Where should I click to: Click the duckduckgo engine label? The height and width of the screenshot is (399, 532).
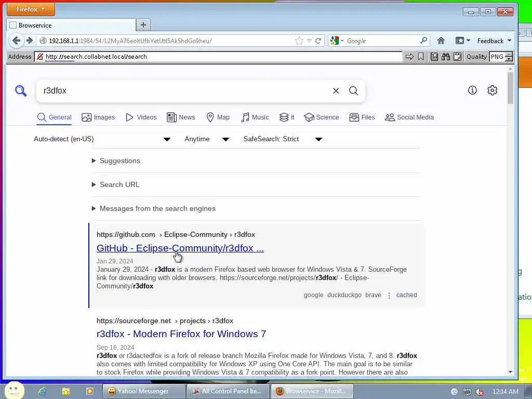point(344,295)
